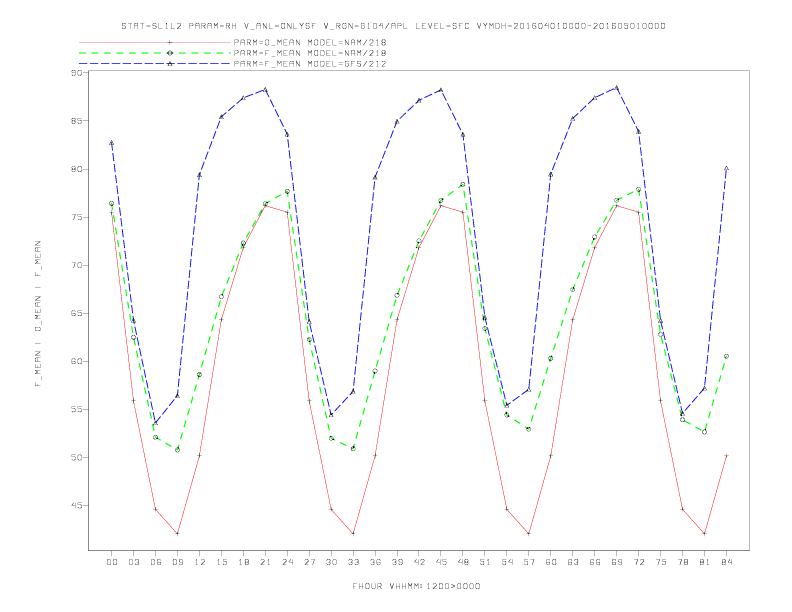The width and height of the screenshot is (792, 612).
Task: Click x-axis tick label 00
Action: coord(112,562)
